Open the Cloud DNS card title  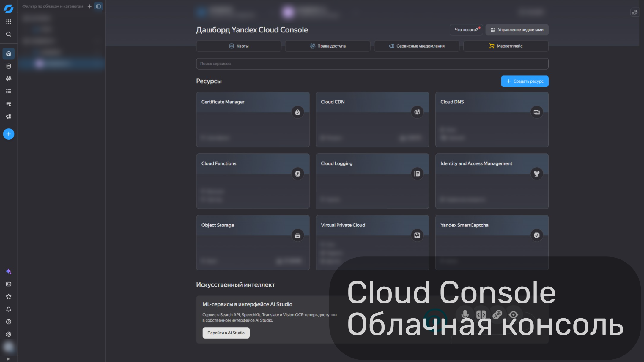click(x=452, y=102)
